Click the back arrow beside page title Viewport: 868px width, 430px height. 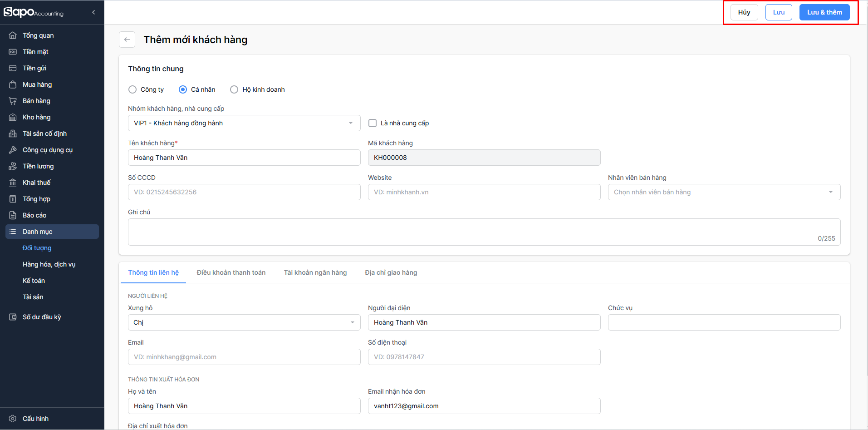coord(127,40)
